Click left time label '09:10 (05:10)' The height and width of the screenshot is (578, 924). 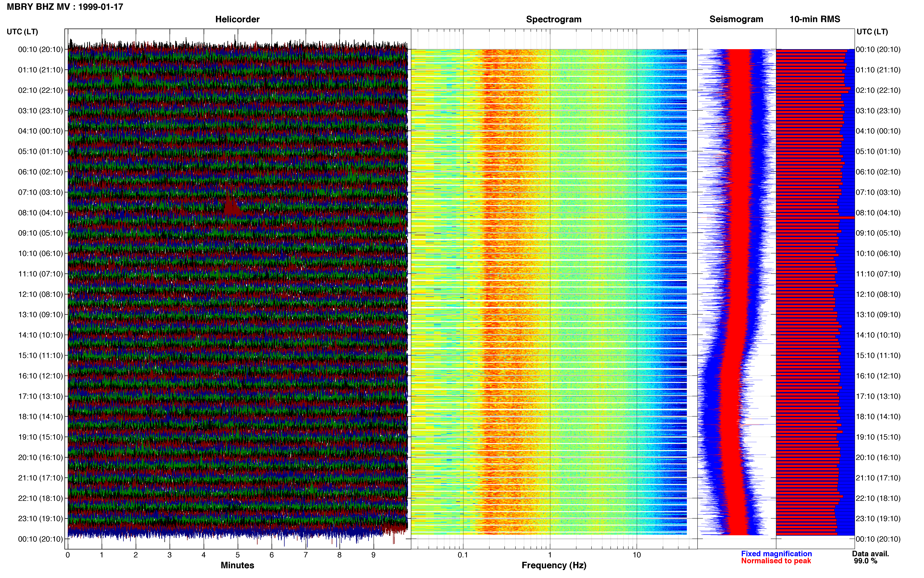pos(41,233)
